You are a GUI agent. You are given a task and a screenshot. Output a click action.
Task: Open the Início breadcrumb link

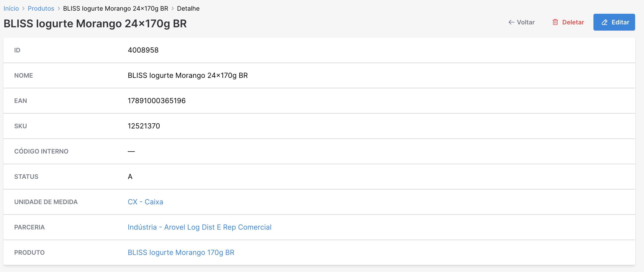[11, 8]
